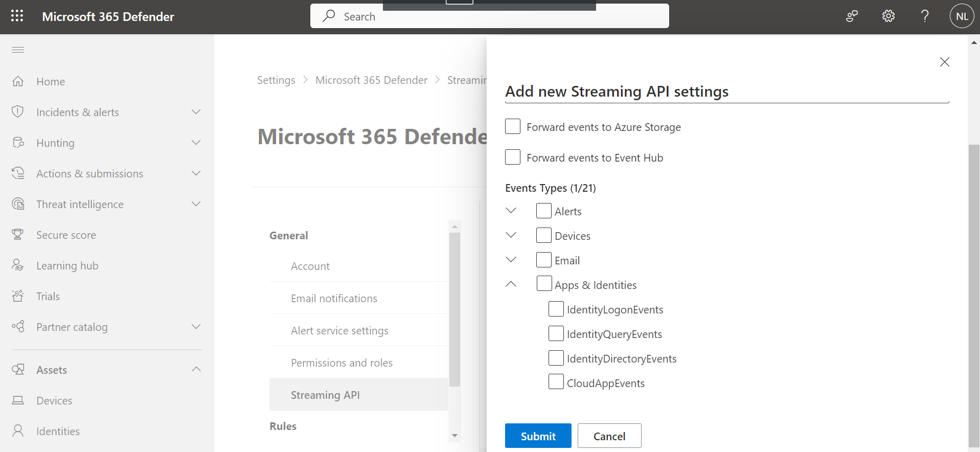Click the panel vertical scrollbar thumb
Screen dimensions: 980x452
[x=974, y=295]
